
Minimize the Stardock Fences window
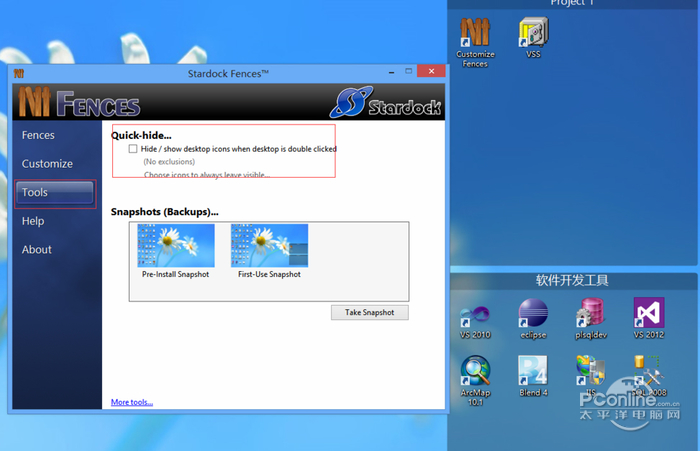click(x=392, y=72)
